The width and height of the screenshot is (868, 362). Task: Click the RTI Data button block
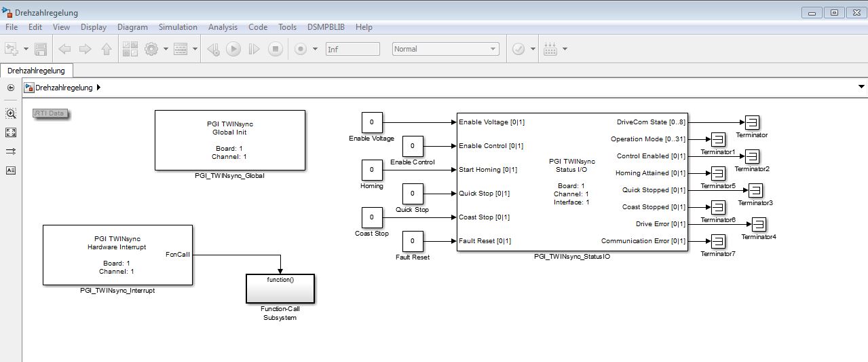click(51, 113)
